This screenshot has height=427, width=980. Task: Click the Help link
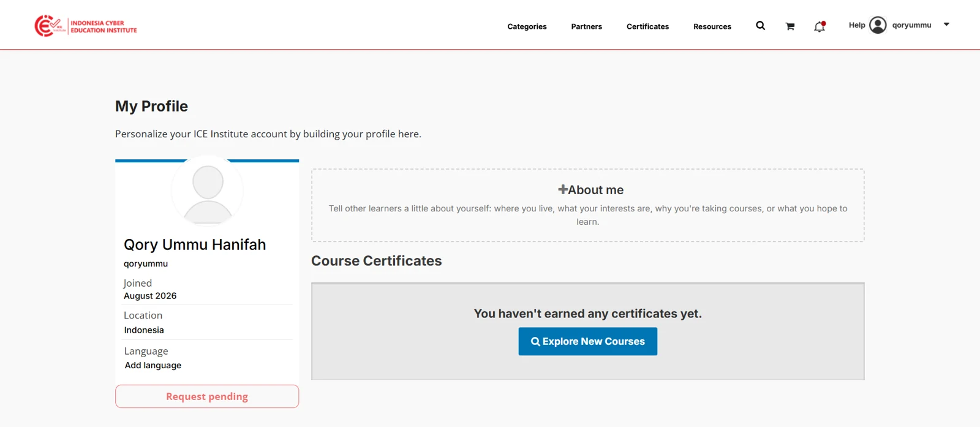click(x=857, y=25)
